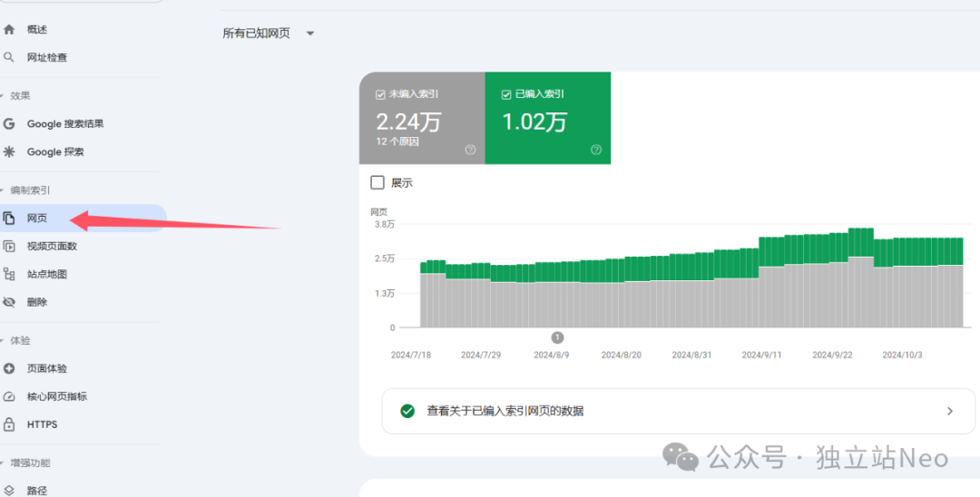This screenshot has width=980, height=497.
Task: Enable the 展示 checkbox
Action: coord(377,182)
